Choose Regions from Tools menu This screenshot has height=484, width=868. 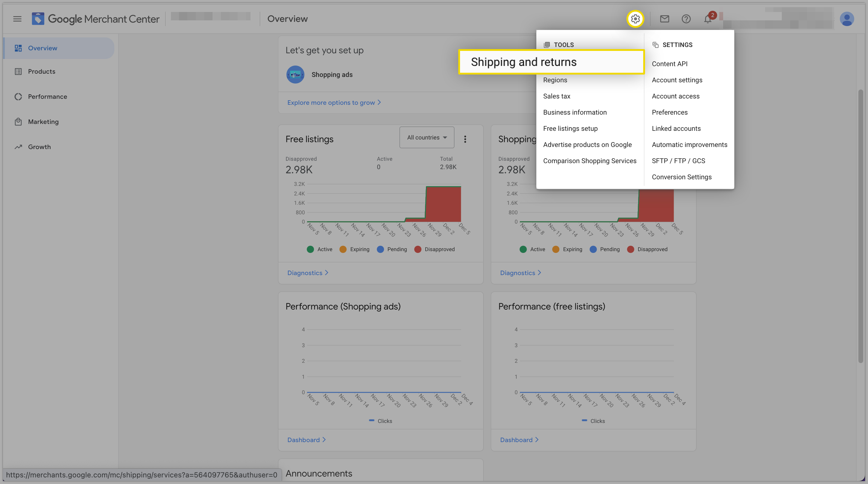click(555, 80)
